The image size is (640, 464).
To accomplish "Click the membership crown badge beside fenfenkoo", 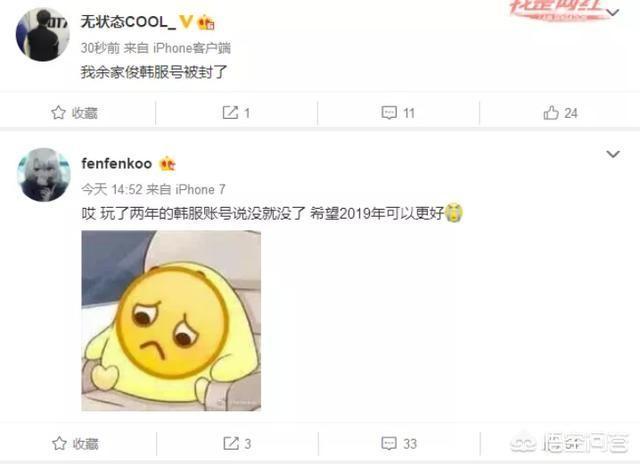I will 167,164.
